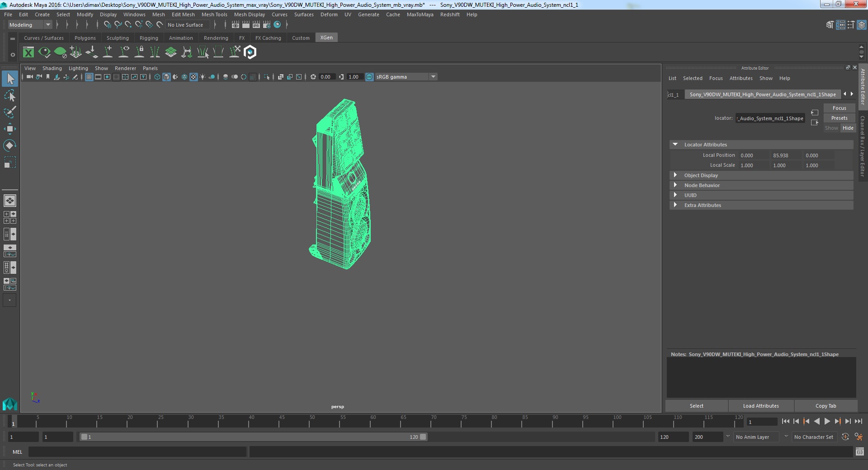Click the Copy Tab button
The height and width of the screenshot is (470, 868).
[x=826, y=406]
